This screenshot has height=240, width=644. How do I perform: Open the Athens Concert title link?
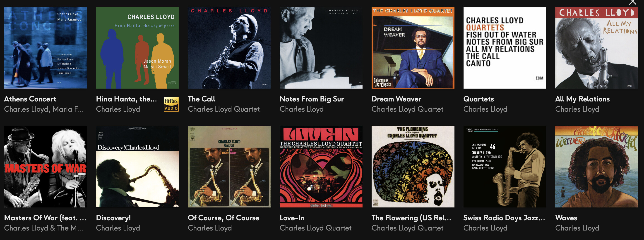pyautogui.click(x=30, y=99)
